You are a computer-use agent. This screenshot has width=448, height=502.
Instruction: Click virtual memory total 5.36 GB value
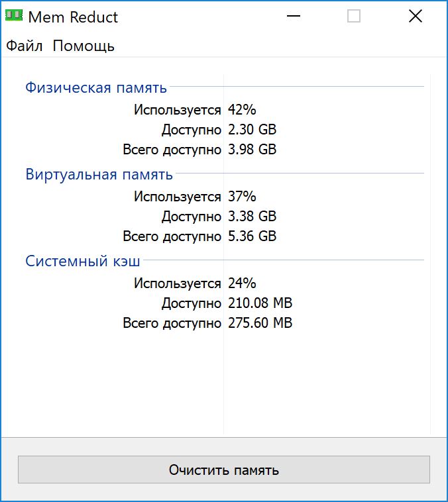click(252, 236)
